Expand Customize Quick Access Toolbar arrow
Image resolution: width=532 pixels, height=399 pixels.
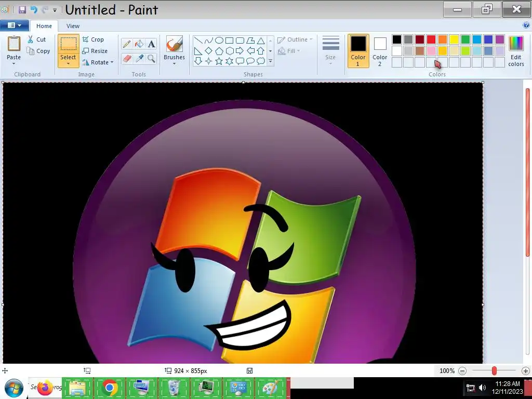[55, 10]
